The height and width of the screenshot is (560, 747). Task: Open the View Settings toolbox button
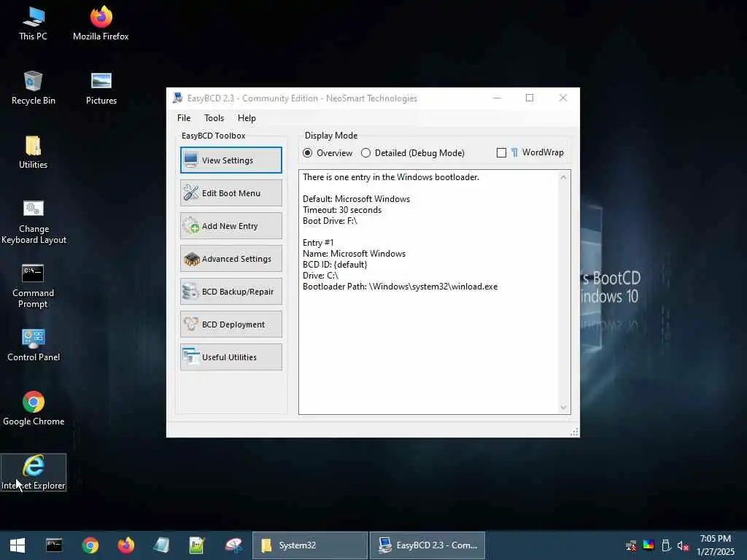pos(231,160)
